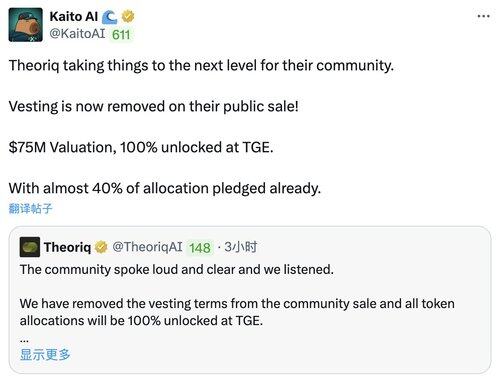Open Kaito AI profile avatar
This screenshot has width=500, height=378.
[26, 25]
